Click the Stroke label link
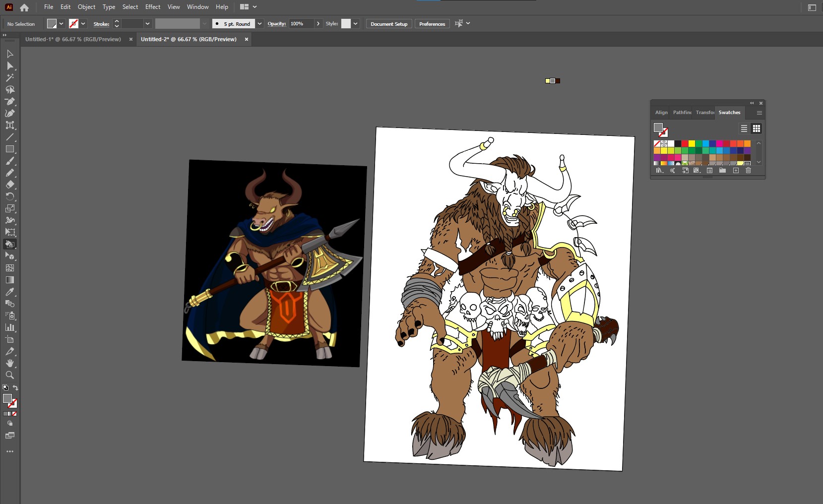 click(101, 24)
